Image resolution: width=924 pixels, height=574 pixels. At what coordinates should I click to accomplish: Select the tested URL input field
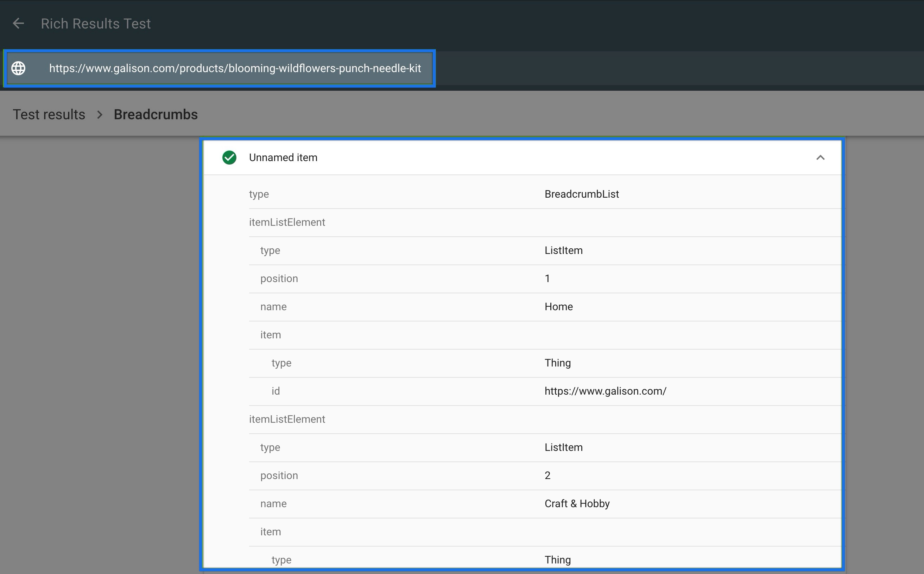pyautogui.click(x=235, y=68)
